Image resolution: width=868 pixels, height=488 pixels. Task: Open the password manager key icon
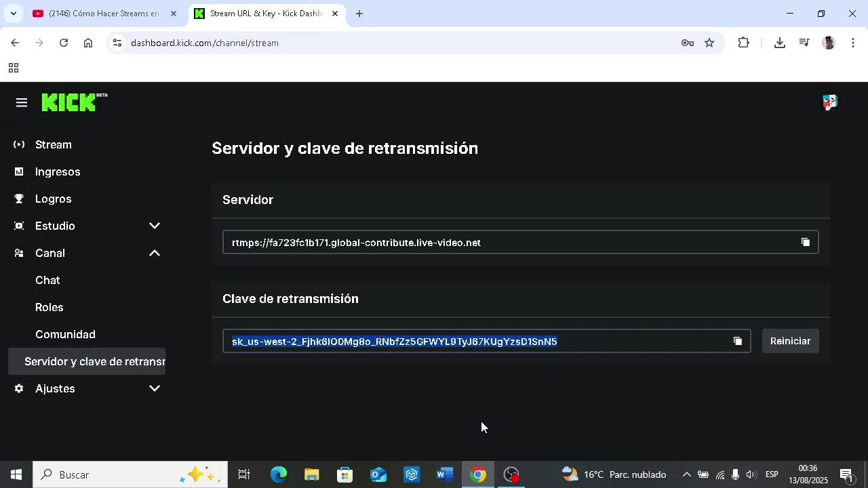point(688,43)
